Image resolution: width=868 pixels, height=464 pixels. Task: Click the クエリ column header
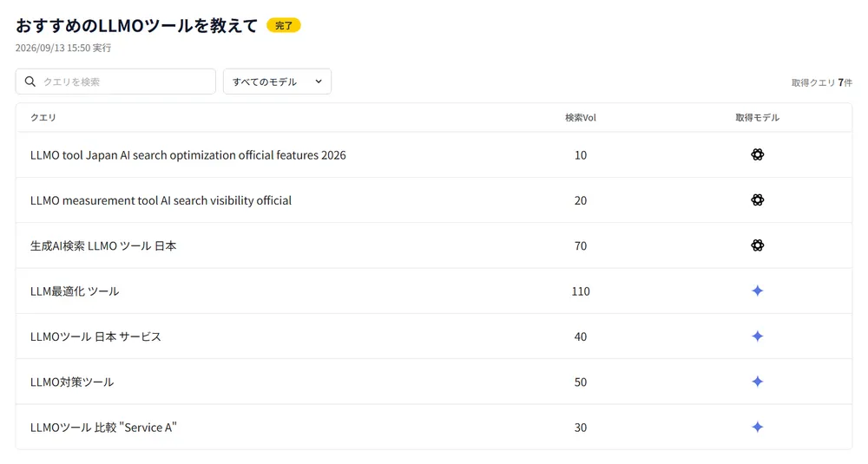[x=43, y=117]
